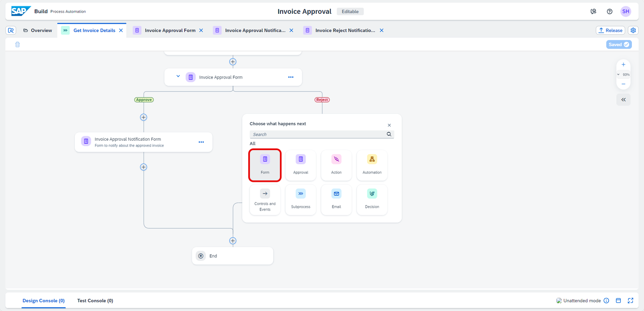Collapse the side panel with double chevron
Screen dimensions: 644x311
(623, 100)
